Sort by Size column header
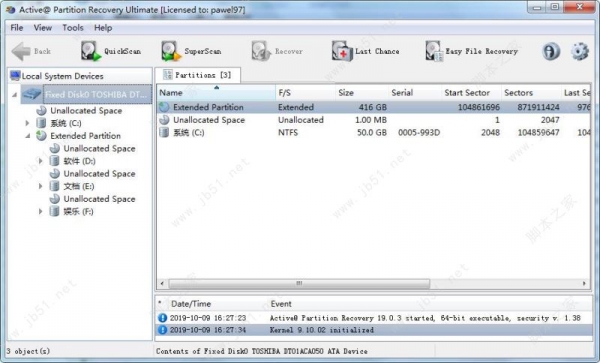The image size is (600, 363). coord(362,93)
